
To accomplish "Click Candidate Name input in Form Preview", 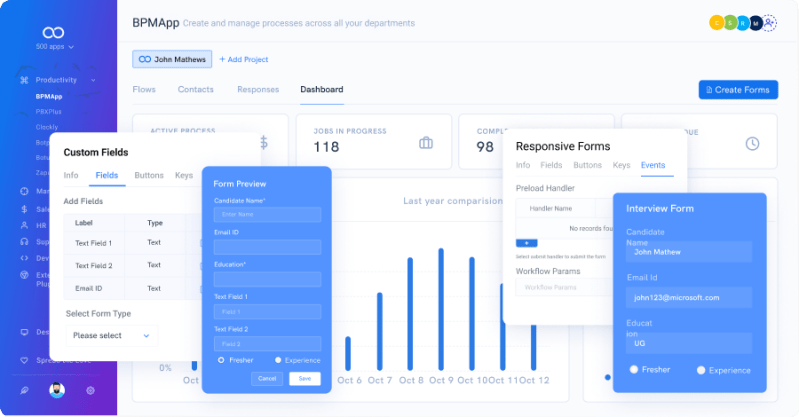I will (268, 215).
